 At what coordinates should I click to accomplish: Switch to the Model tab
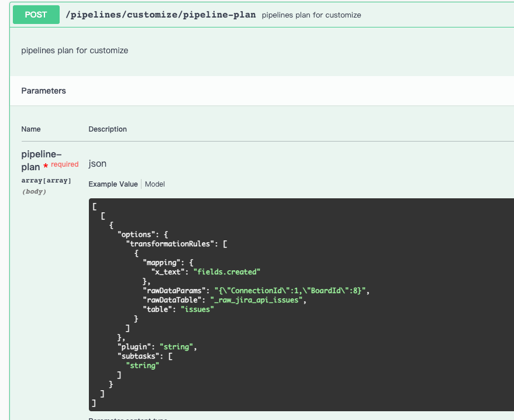155,184
